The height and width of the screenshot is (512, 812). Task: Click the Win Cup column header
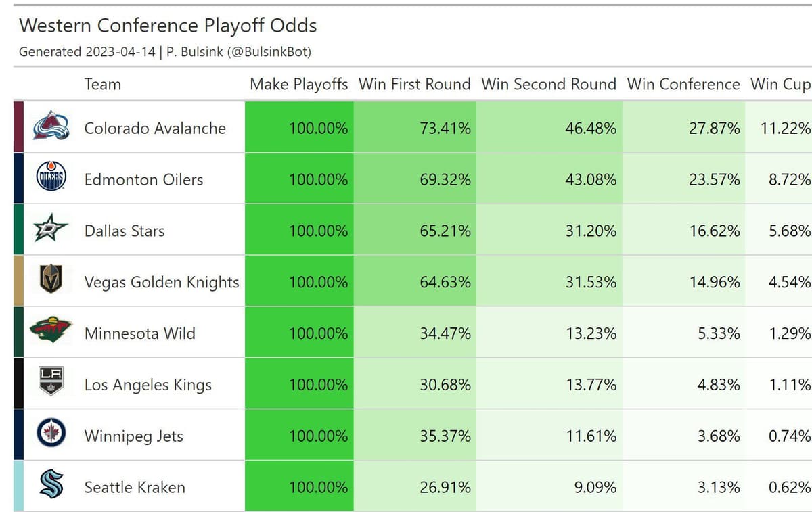click(x=780, y=85)
